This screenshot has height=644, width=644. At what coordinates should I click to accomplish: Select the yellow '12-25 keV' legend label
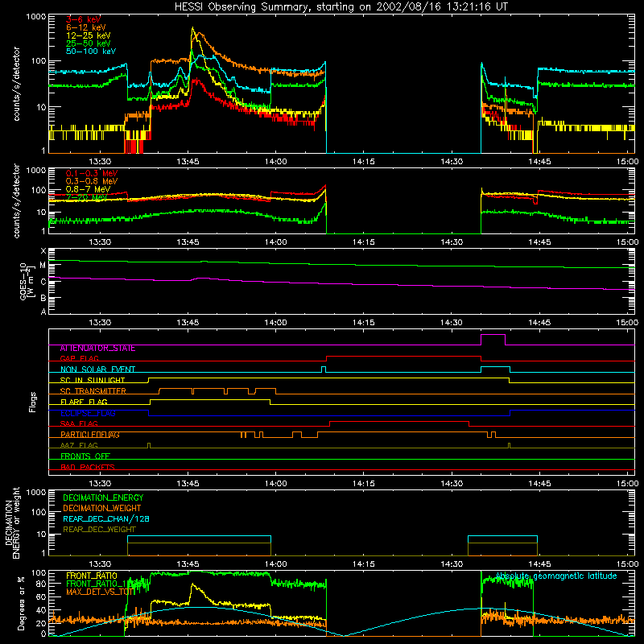coord(89,35)
